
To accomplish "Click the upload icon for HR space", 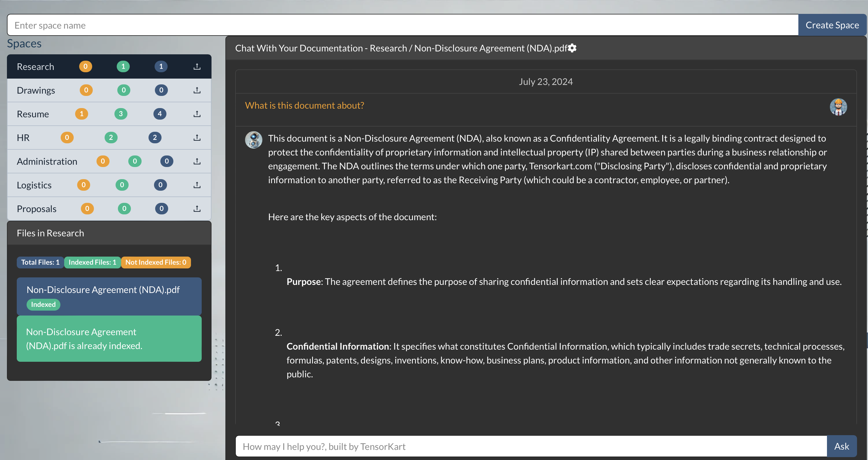I will tap(197, 138).
